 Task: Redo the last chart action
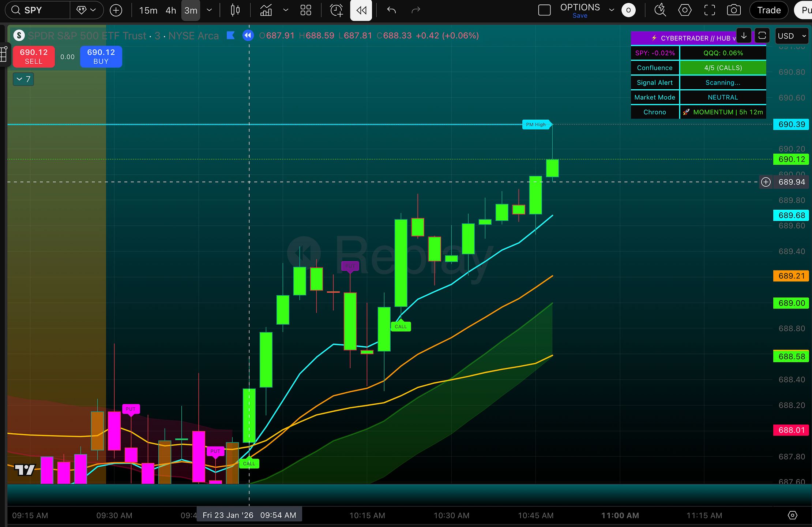click(x=416, y=10)
